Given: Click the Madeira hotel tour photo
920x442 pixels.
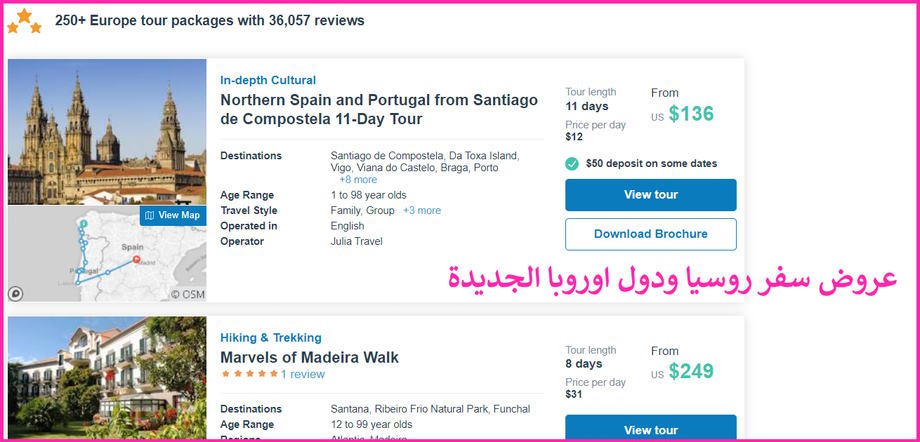Looking at the screenshot, I should [x=107, y=380].
